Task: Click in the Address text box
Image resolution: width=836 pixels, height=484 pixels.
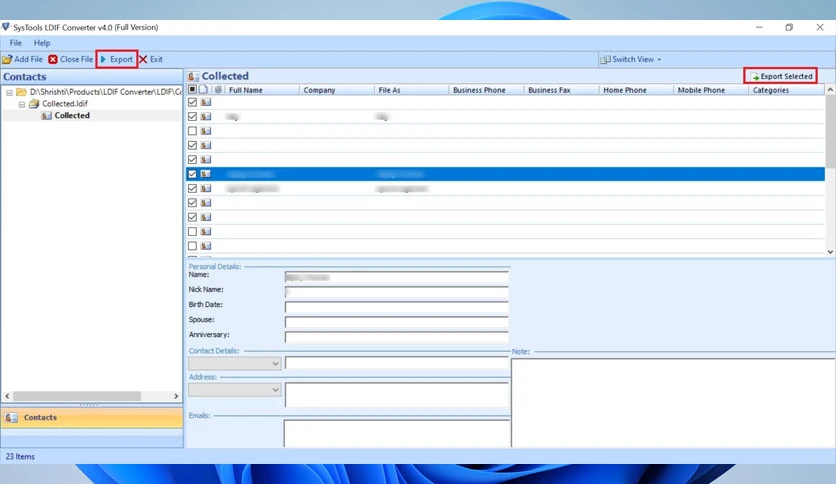Action: point(397,395)
